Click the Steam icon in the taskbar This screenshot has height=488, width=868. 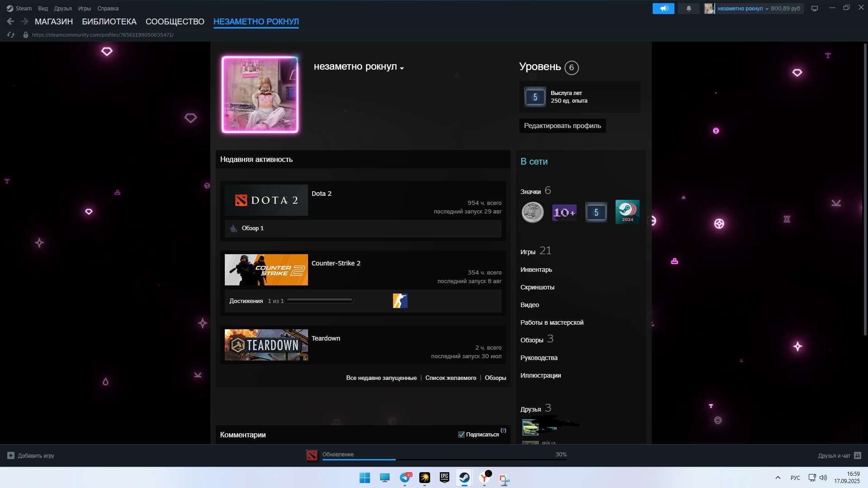(464, 478)
